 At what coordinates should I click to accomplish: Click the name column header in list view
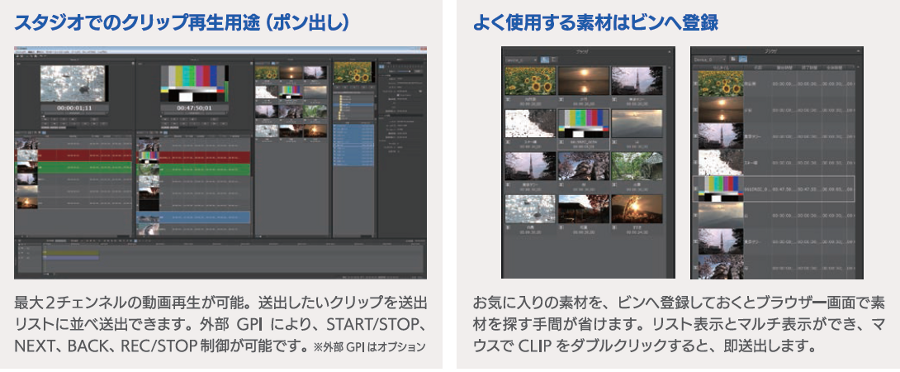[758, 67]
